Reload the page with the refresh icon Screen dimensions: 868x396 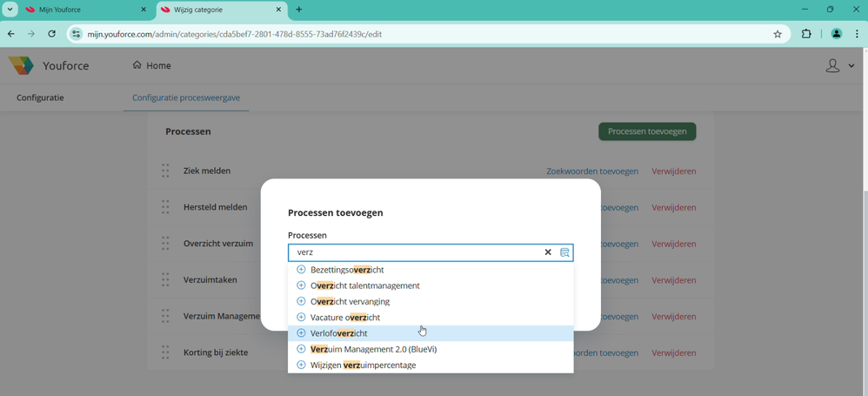click(52, 35)
